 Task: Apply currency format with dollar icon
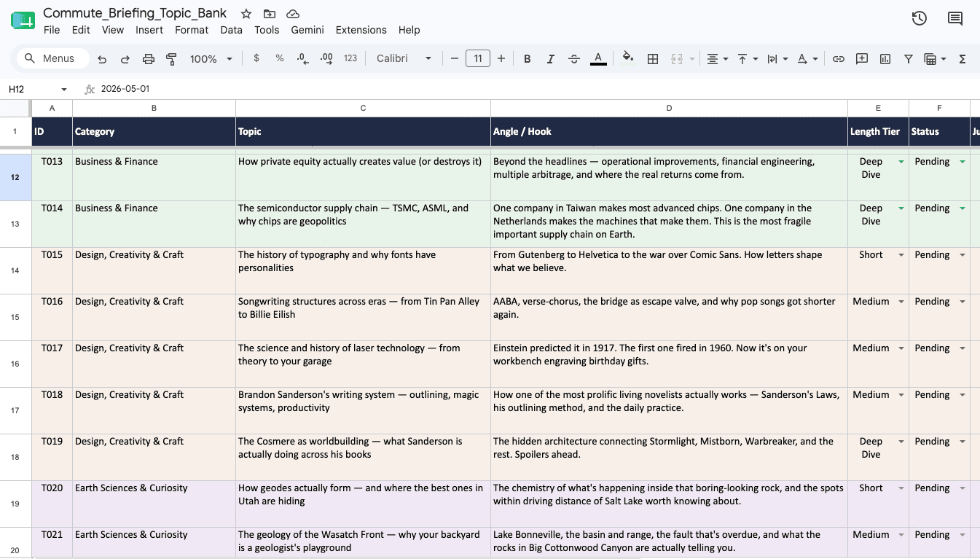point(256,58)
